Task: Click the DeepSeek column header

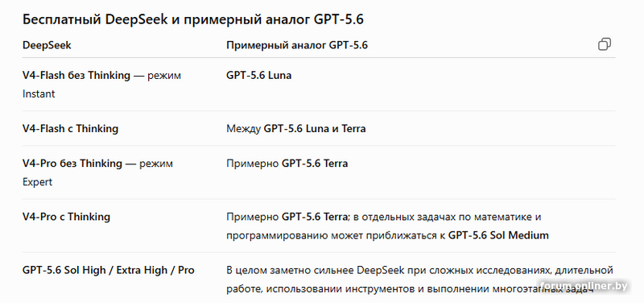Action: pyautogui.click(x=47, y=45)
